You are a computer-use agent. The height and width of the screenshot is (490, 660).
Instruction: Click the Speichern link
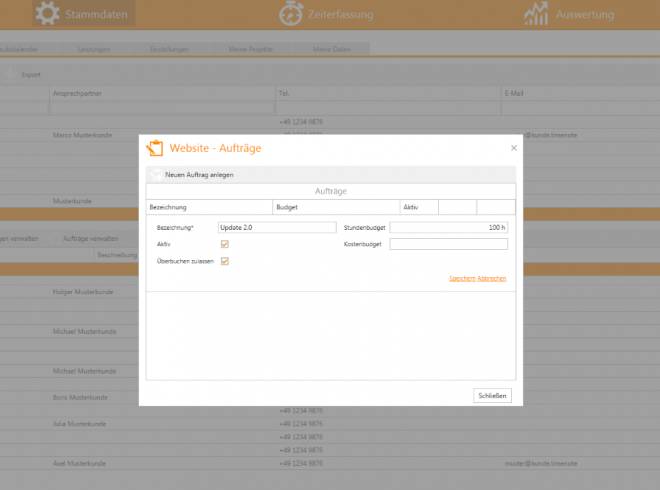[x=462, y=278]
